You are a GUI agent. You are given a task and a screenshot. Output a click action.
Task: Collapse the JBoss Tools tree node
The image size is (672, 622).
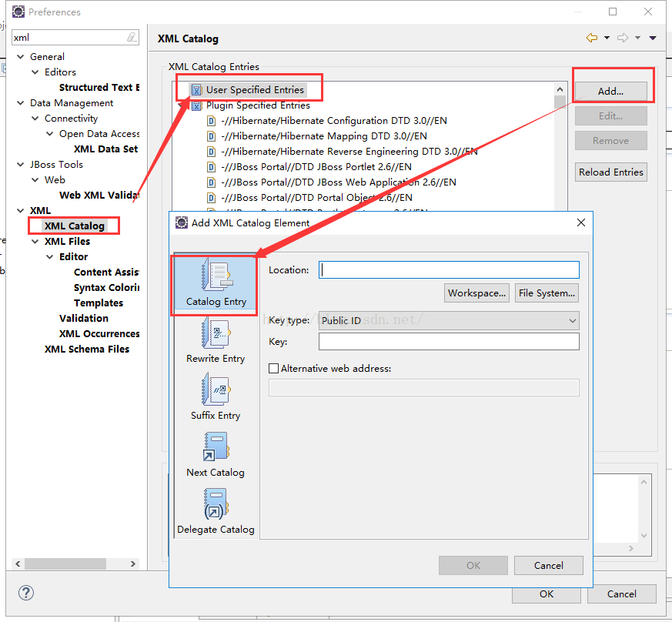[20, 165]
